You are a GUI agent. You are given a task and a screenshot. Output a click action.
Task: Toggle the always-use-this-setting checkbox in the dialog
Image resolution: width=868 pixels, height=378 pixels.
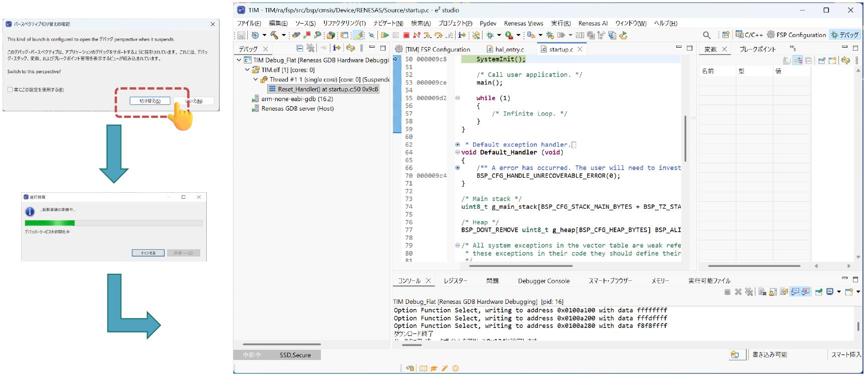[x=10, y=90]
